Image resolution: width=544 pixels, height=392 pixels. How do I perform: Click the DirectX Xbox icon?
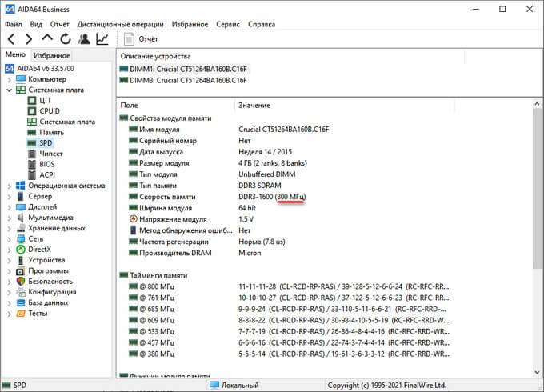point(21,250)
